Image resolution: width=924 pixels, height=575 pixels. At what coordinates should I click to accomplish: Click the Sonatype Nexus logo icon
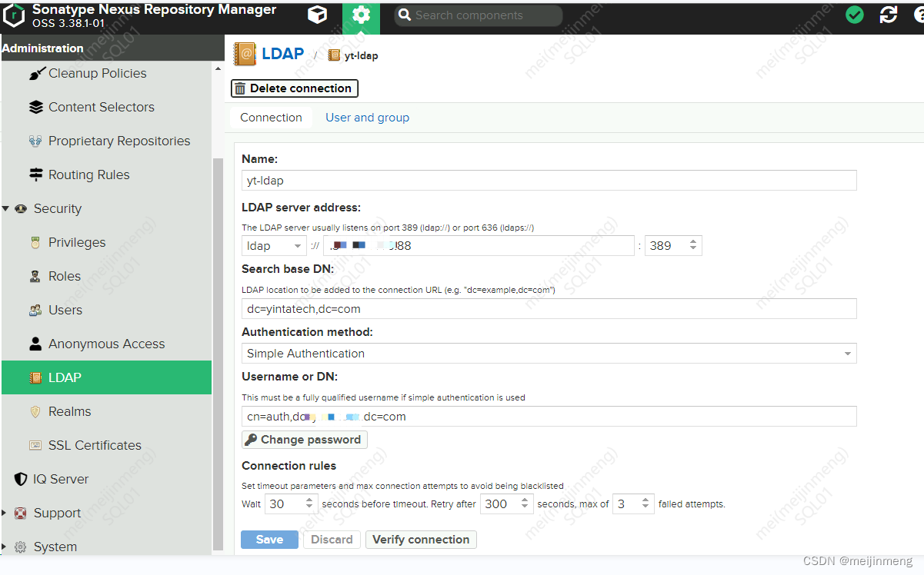coord(15,15)
